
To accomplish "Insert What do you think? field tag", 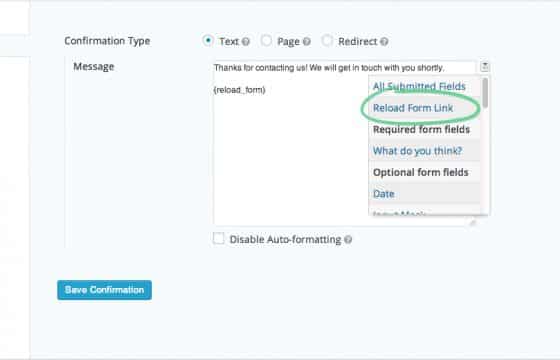I will [x=418, y=151].
